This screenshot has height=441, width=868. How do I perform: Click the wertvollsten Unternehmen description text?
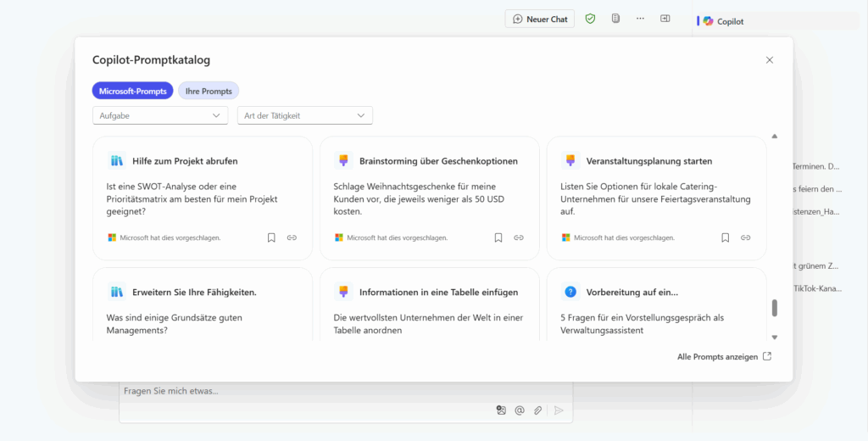click(x=428, y=324)
